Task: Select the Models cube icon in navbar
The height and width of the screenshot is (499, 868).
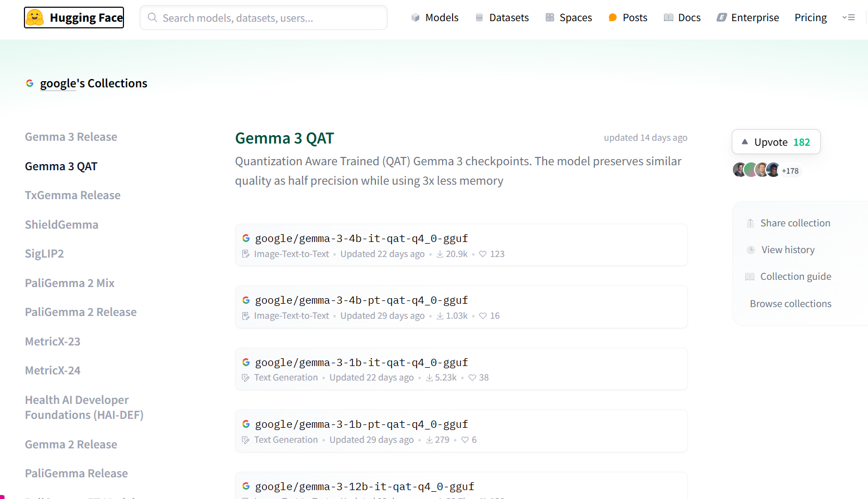Action: click(x=415, y=17)
